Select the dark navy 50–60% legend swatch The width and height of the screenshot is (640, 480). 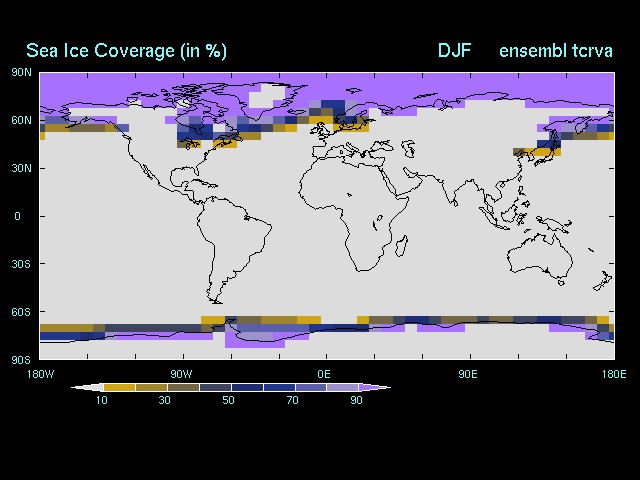[x=246, y=387]
